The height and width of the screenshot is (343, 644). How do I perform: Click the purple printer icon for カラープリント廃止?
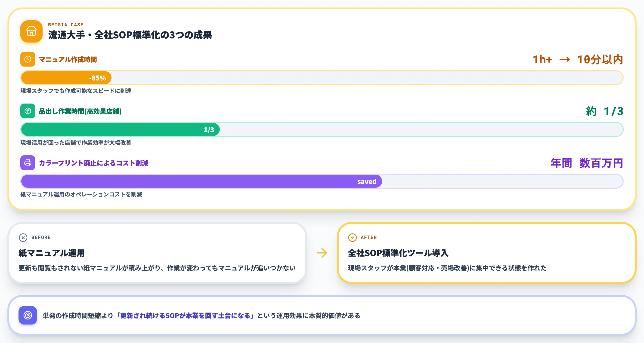(28, 163)
